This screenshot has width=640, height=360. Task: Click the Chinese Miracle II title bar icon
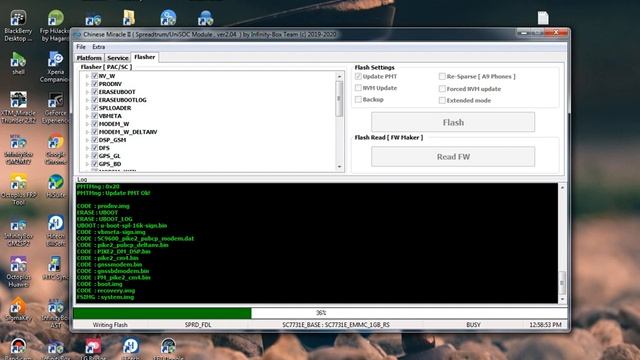point(78,35)
